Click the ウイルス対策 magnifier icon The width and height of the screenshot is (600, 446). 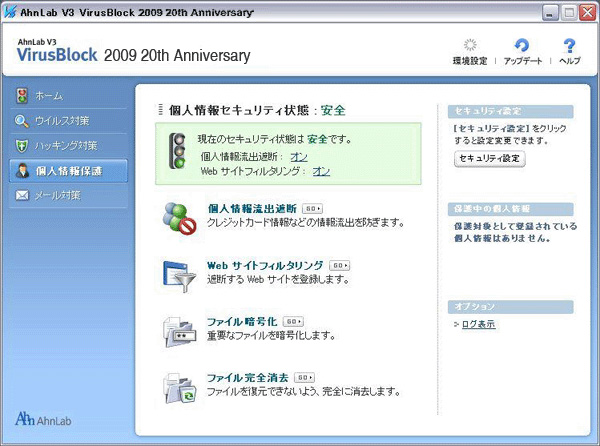(22, 121)
